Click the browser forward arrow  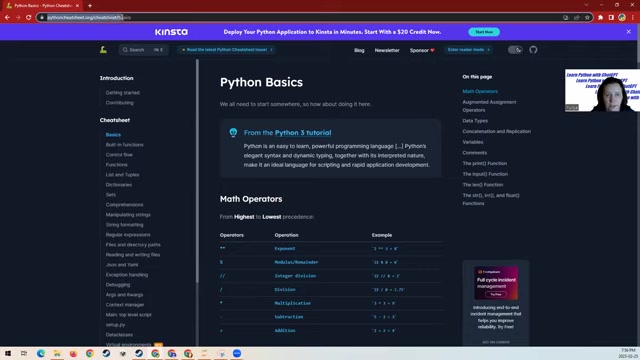[x=18, y=18]
